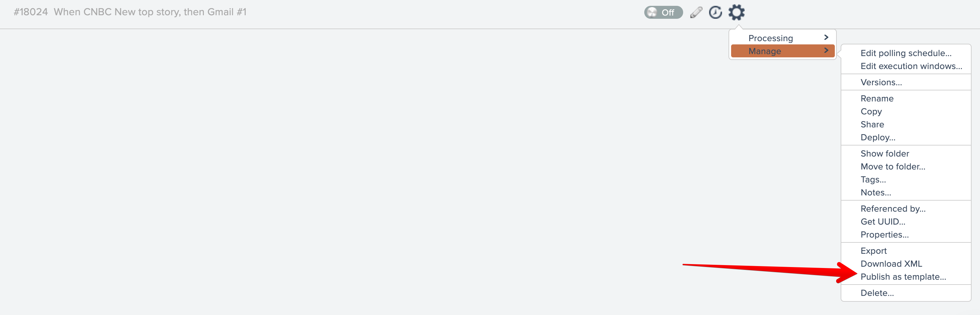Expand the Processing submenu
980x315 pixels.
tap(782, 38)
